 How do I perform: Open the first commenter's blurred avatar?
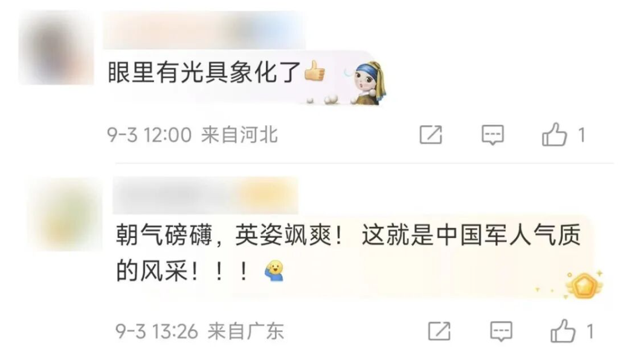coord(56,48)
